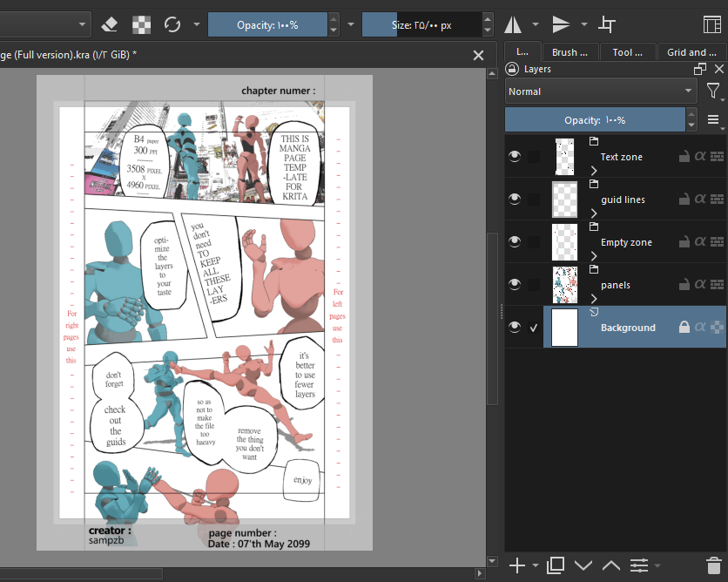Hide the Text zone layer
Screen dimensions: 728x582
[x=515, y=157]
